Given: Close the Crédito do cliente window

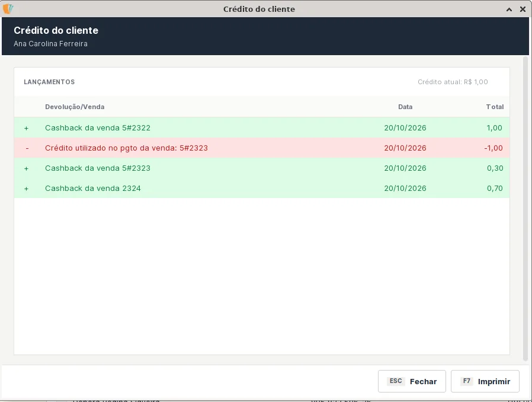Looking at the screenshot, I should point(523,9).
